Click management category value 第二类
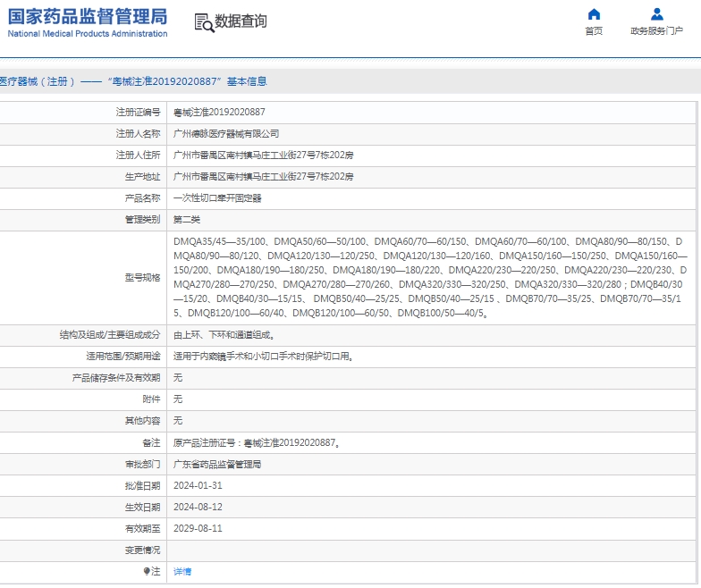701x588 pixels. point(187,220)
